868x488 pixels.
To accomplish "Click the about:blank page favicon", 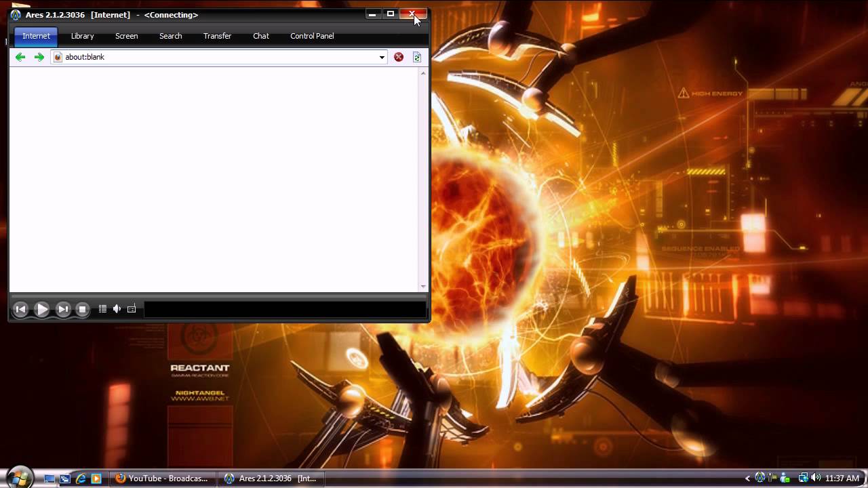I will click(x=58, y=57).
